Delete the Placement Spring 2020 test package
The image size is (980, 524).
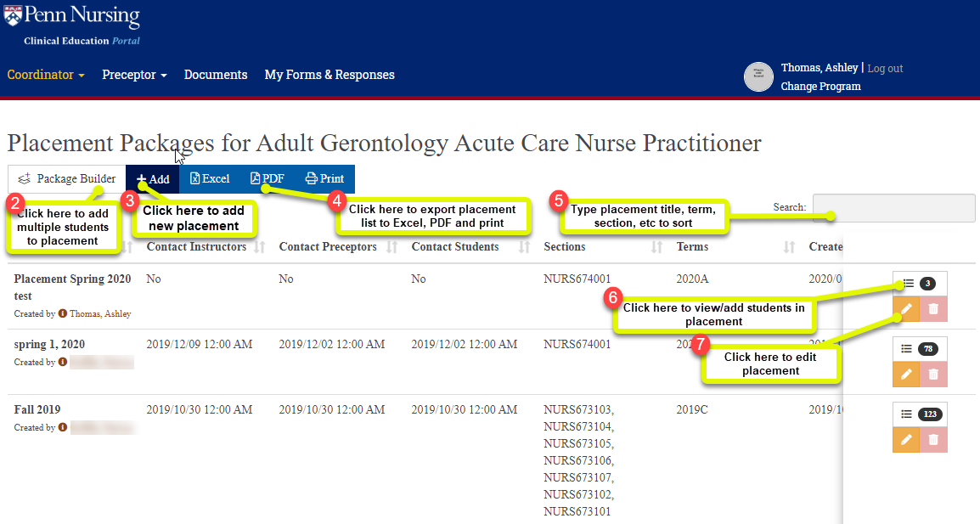[934, 309]
